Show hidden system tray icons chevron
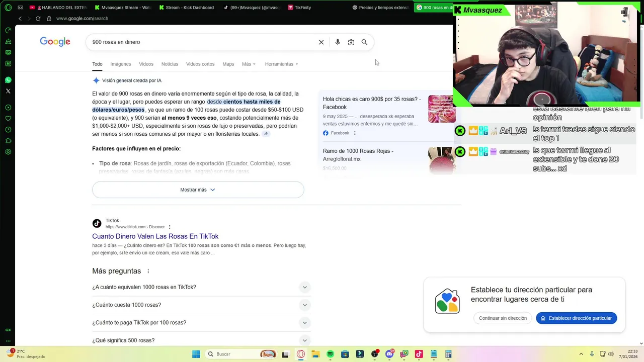This screenshot has height=362, width=644. pyautogui.click(x=581, y=354)
